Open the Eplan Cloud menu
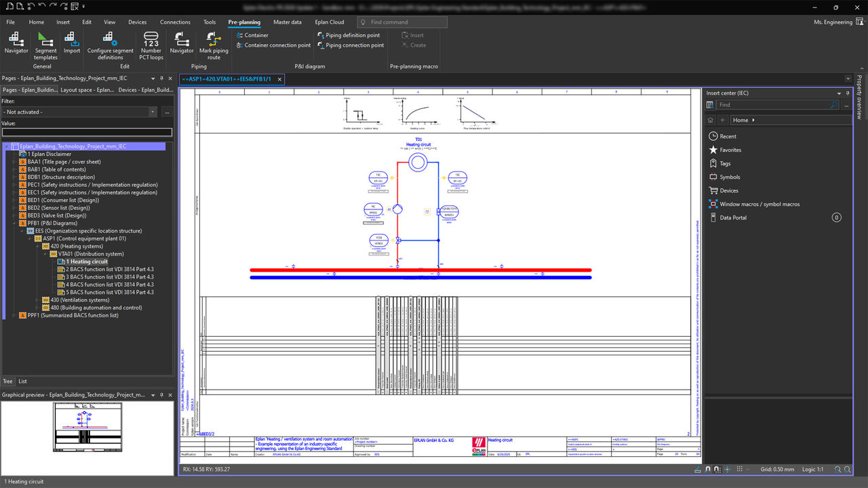 330,22
